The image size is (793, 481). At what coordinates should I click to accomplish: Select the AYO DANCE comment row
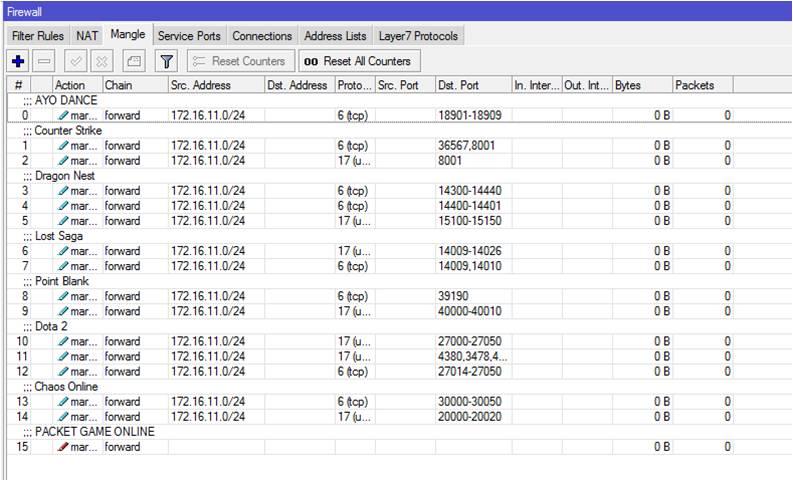[400, 100]
